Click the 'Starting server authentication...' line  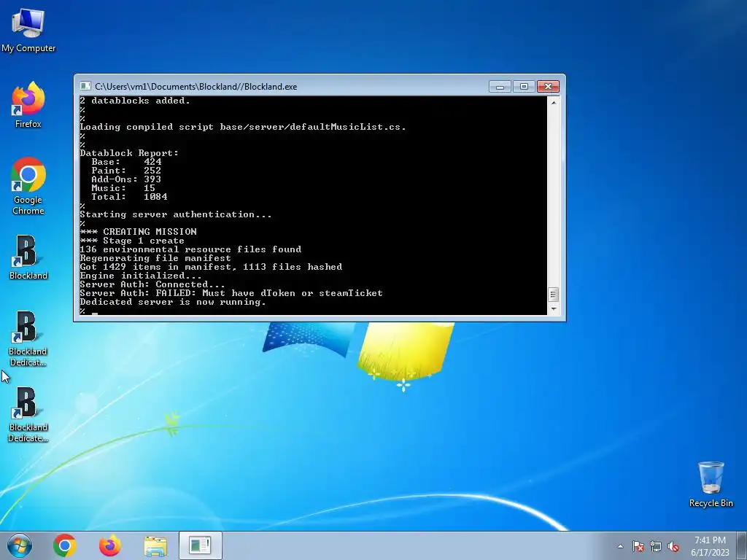176,214
